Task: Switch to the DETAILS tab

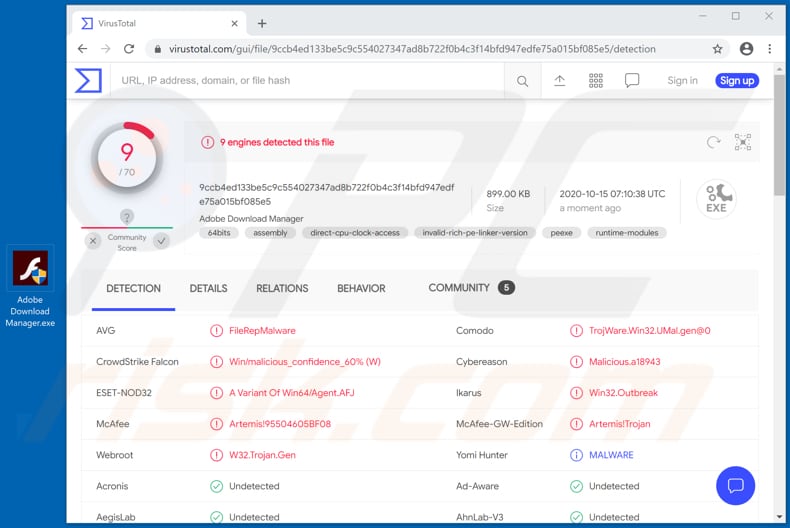Action: pos(209,289)
